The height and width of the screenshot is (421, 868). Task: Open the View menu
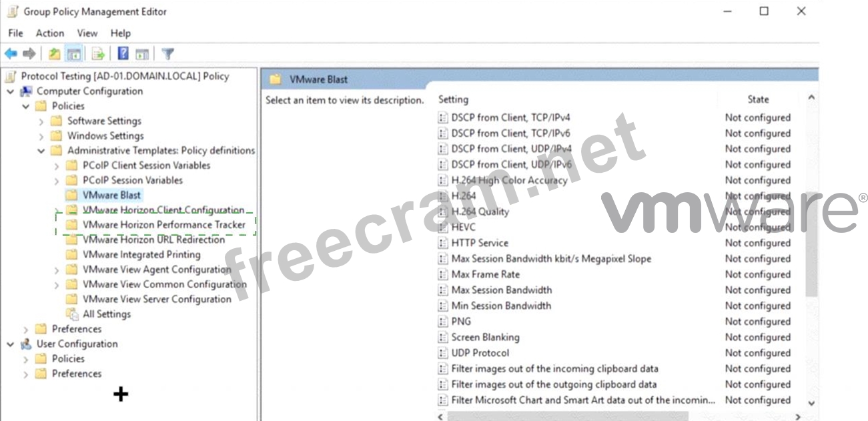tap(87, 33)
